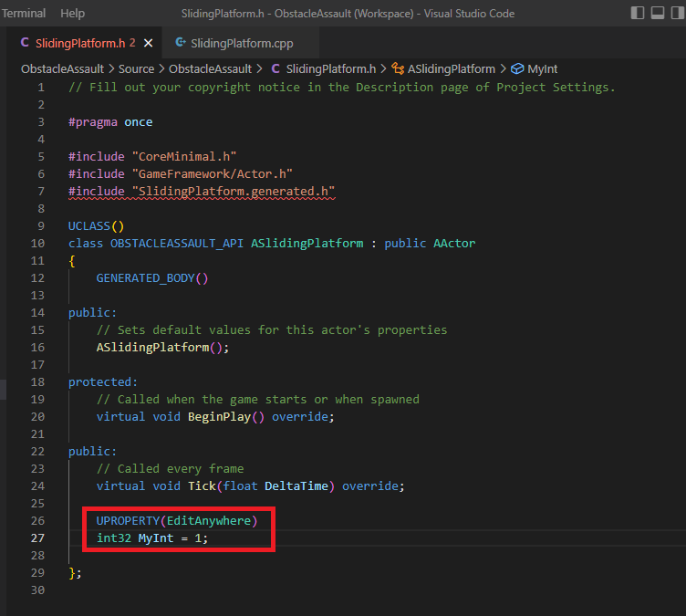Click on UCLASS() macro text
Image resolution: width=686 pixels, height=616 pixels.
tap(97, 226)
